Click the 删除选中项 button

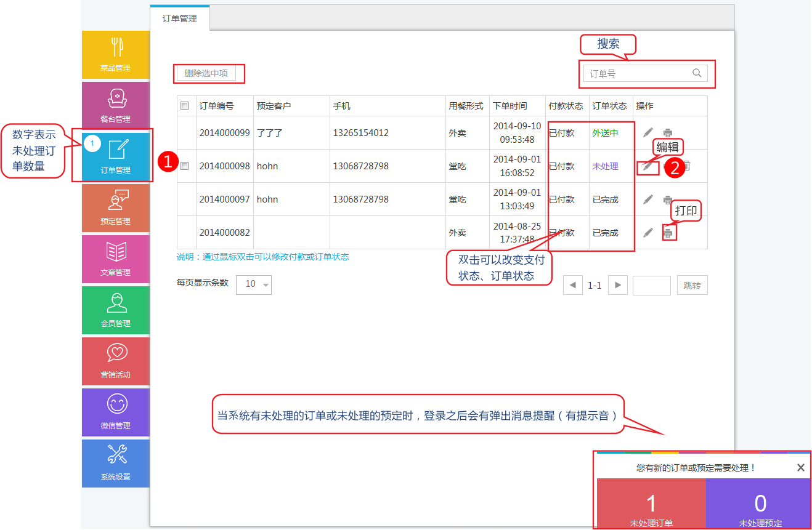point(206,73)
